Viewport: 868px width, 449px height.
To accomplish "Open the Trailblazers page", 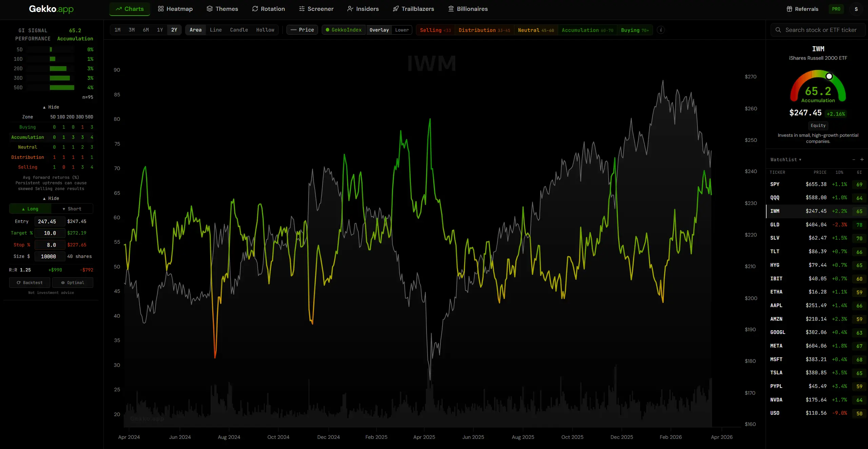I will pyautogui.click(x=413, y=9).
